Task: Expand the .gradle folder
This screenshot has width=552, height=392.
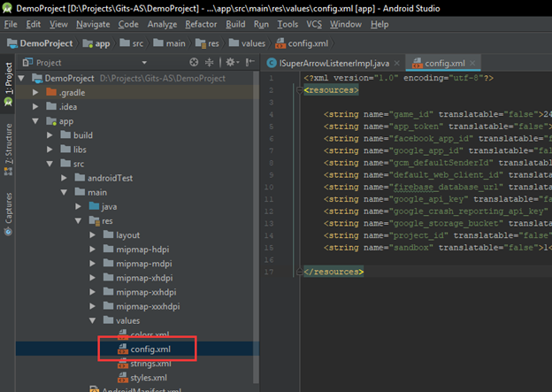Action: click(36, 92)
